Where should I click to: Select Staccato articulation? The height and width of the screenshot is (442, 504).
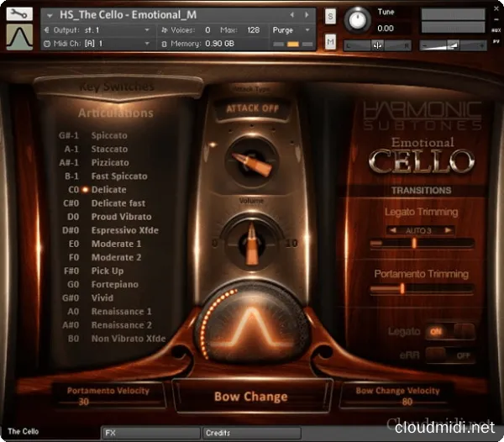pyautogui.click(x=109, y=150)
